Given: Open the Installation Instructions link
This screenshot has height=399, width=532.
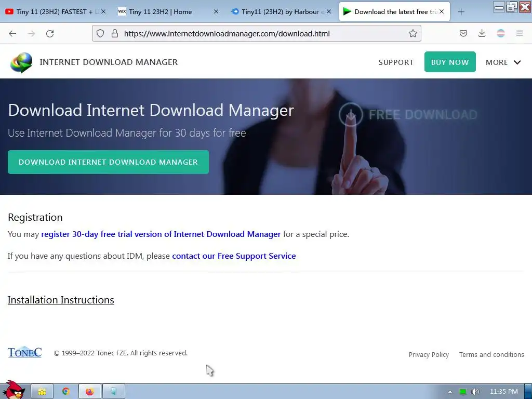Looking at the screenshot, I should pos(61,300).
